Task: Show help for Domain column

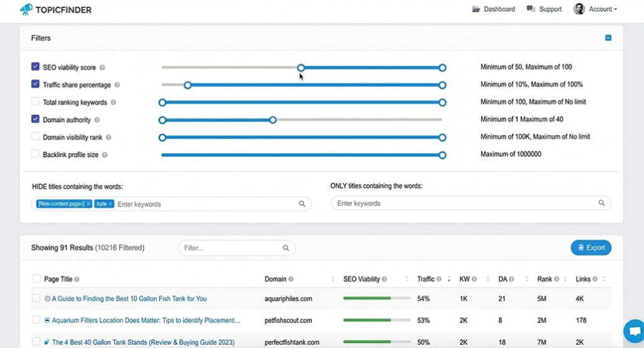Action: [x=291, y=279]
